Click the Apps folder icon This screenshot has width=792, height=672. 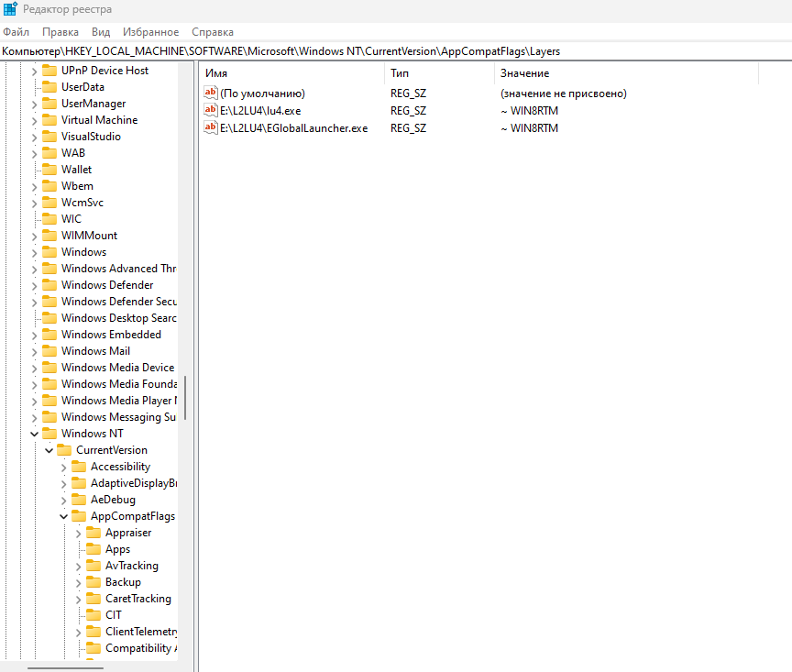tap(93, 549)
